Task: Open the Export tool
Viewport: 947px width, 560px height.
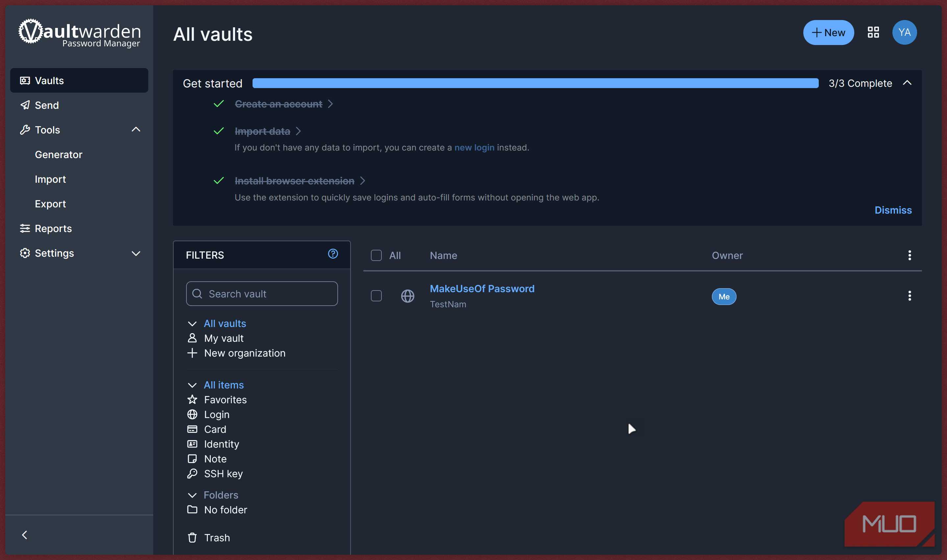Action: tap(50, 204)
